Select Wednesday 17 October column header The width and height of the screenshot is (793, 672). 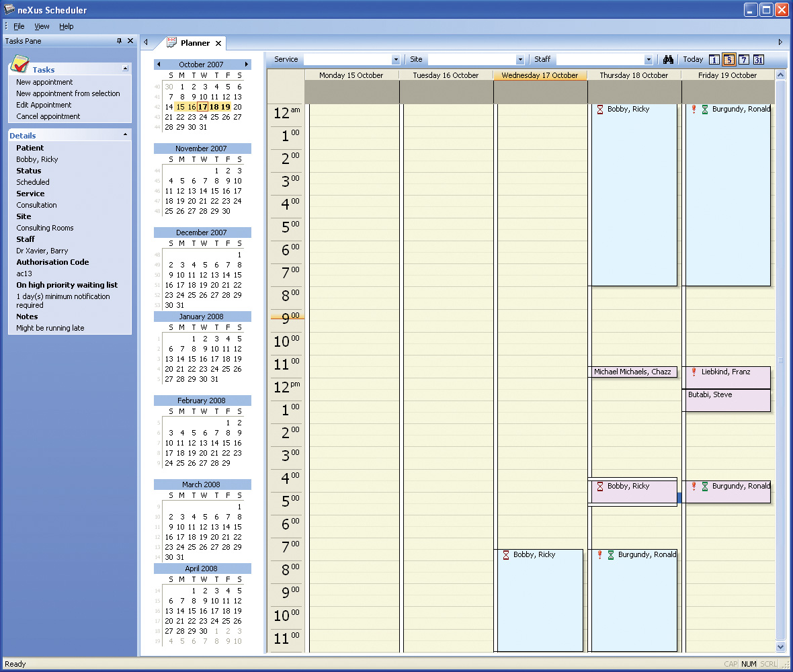[x=540, y=75]
